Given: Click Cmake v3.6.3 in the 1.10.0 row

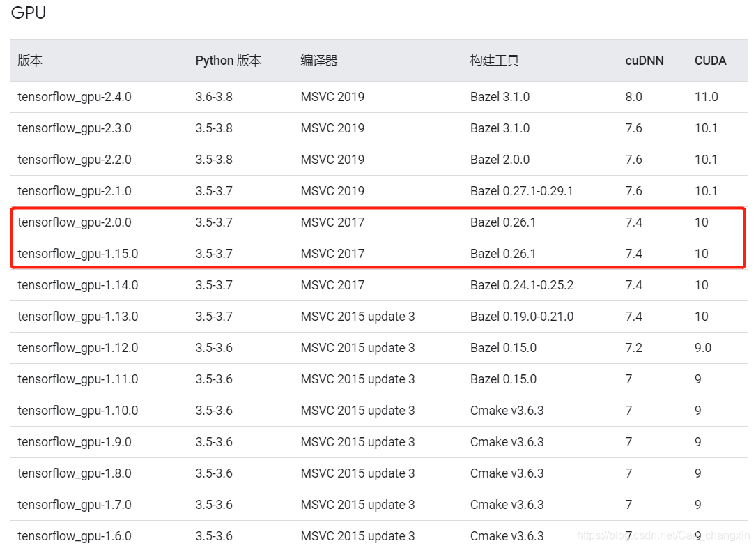Looking at the screenshot, I should click(507, 411).
